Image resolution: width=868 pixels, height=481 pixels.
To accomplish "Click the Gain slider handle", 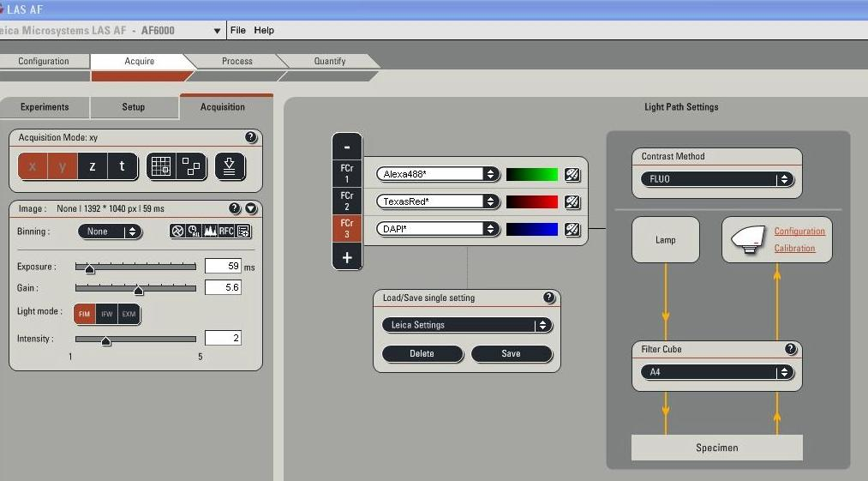I will pyautogui.click(x=139, y=290).
